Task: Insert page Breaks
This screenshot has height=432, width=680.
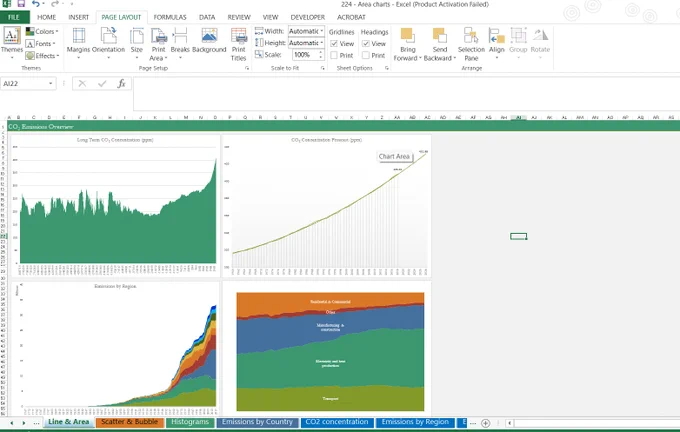Action: (180, 43)
